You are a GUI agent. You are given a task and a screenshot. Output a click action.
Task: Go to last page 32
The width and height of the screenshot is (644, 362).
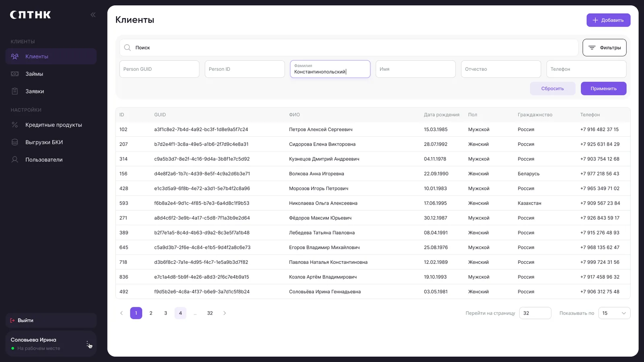click(210, 313)
